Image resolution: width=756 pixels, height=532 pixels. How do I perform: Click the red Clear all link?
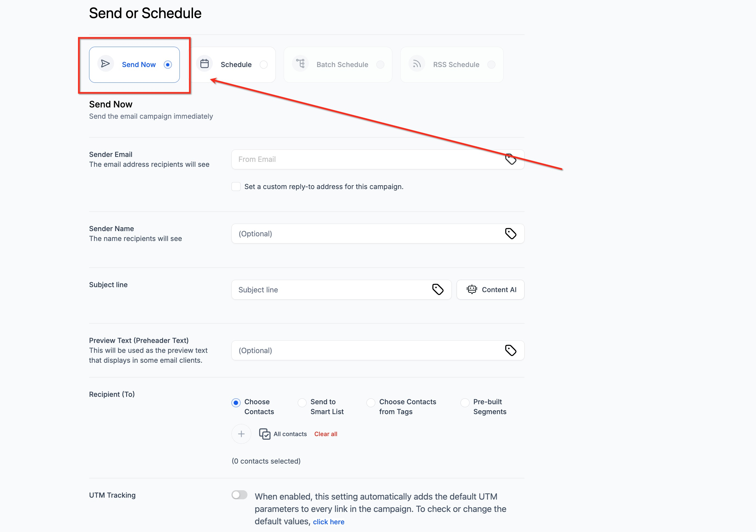click(326, 434)
